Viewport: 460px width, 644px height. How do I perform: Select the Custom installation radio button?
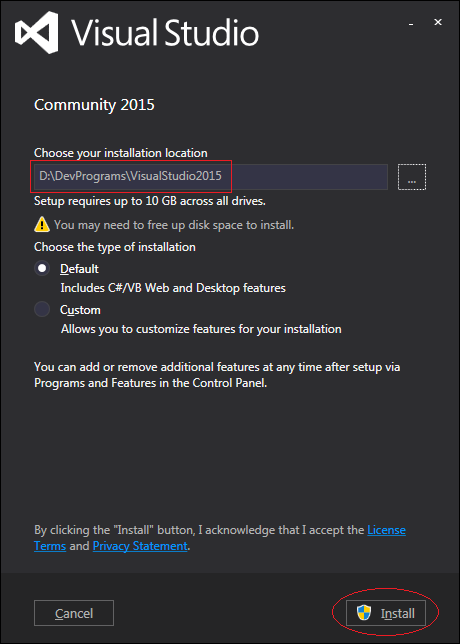(42, 309)
